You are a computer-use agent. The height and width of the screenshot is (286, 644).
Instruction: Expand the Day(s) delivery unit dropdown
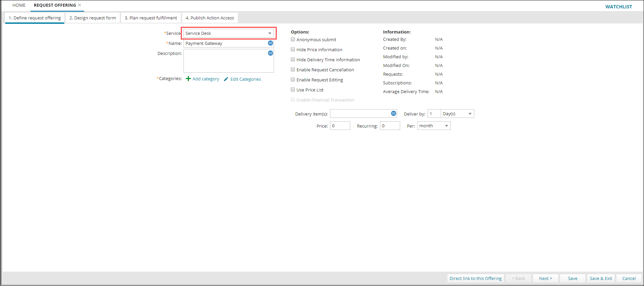[x=470, y=114]
